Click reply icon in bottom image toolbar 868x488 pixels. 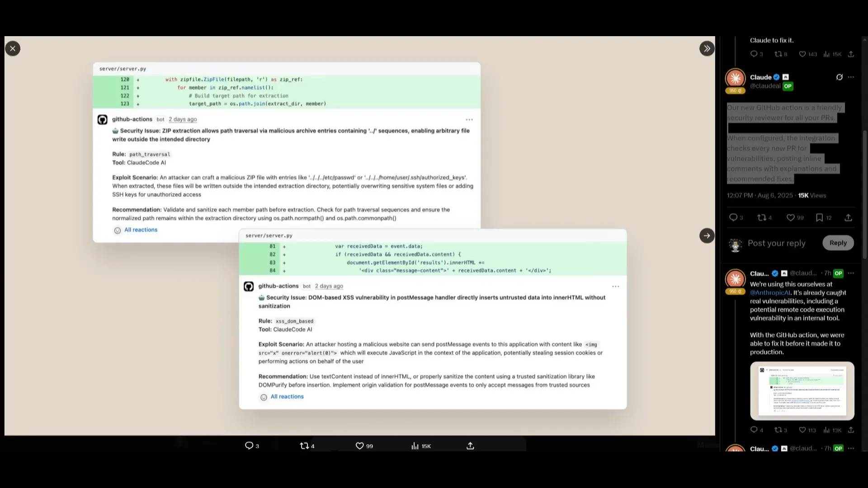click(x=249, y=446)
